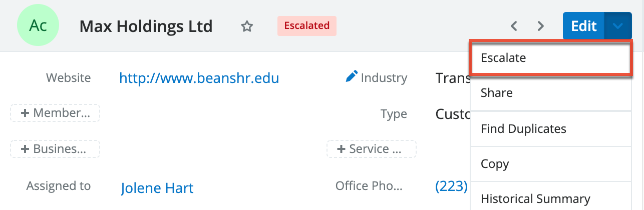Expand the Business placeholder field
This screenshot has width=644, height=210.
pos(55,149)
